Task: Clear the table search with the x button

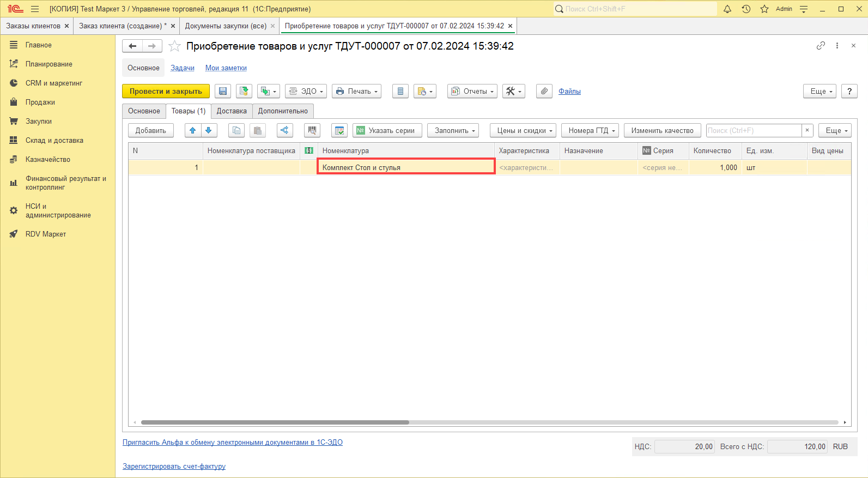Action: [x=808, y=130]
